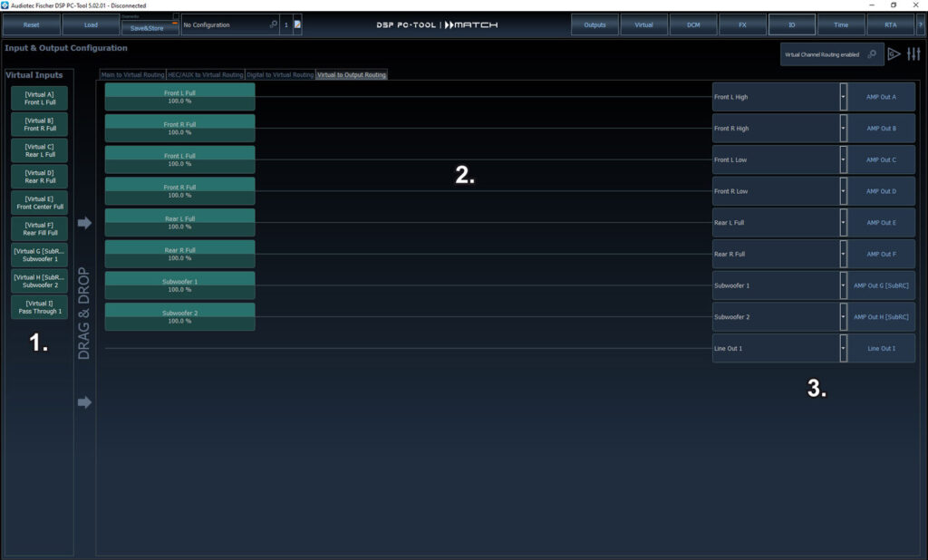Viewport: 928px width, 560px height.
Task: Toggle the small checkbox above Save&Store
Action: tap(176, 16)
